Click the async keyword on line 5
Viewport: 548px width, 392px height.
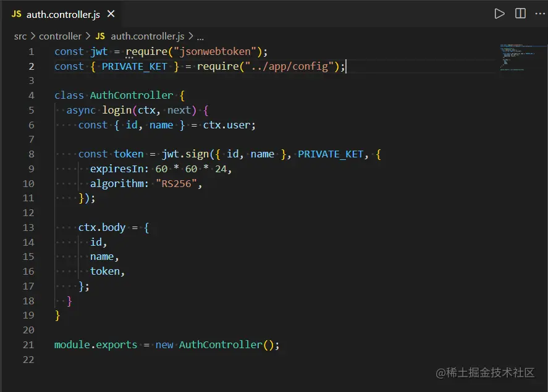[81, 111]
